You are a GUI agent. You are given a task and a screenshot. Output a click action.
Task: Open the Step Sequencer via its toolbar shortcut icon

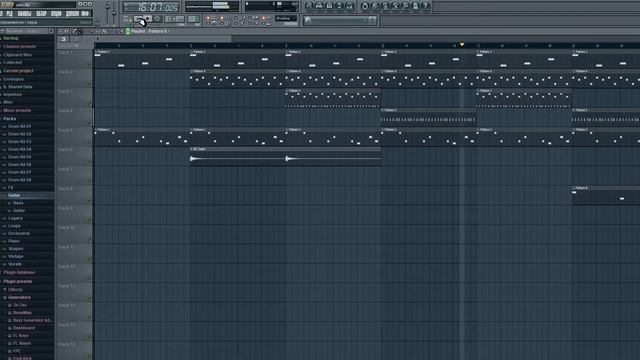coord(319,6)
